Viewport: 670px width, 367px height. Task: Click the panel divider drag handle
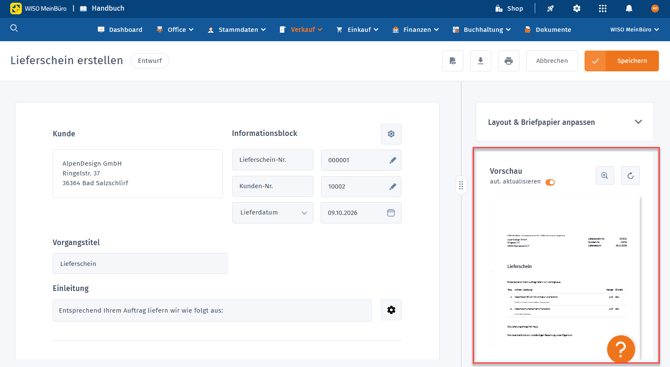click(461, 185)
